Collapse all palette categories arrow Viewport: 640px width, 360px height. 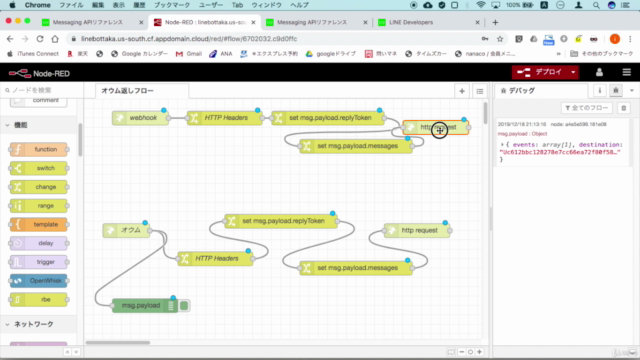[x=67, y=352]
